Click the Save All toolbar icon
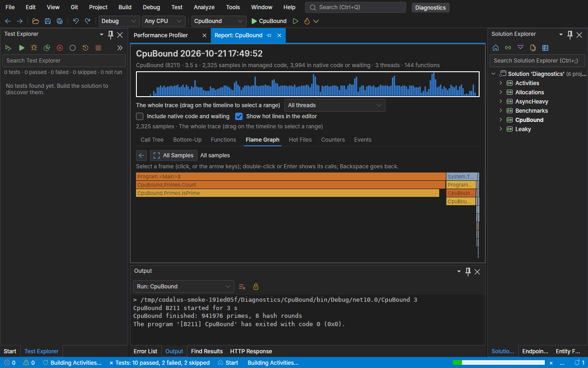Screen dimensions: 588x368 click(x=60, y=21)
